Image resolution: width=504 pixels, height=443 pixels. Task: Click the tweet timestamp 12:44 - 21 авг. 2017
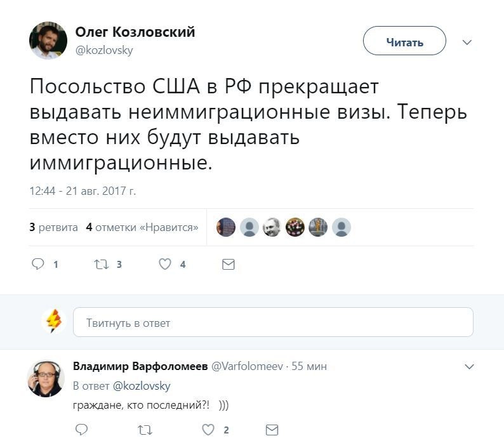click(x=83, y=190)
